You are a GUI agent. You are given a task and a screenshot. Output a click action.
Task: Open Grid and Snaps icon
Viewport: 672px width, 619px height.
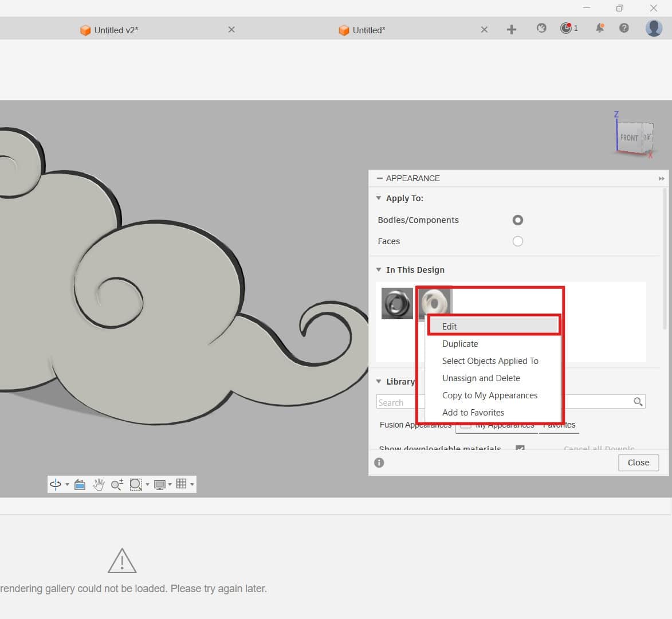pos(181,484)
